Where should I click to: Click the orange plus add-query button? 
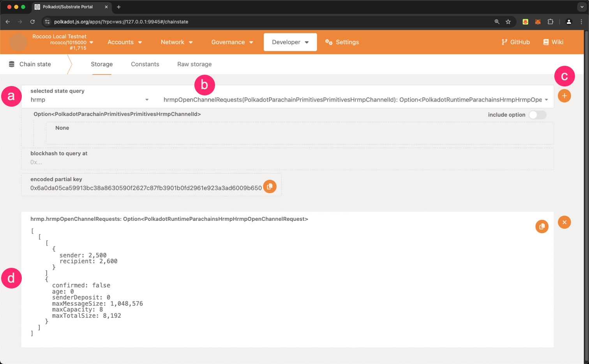coord(564,96)
